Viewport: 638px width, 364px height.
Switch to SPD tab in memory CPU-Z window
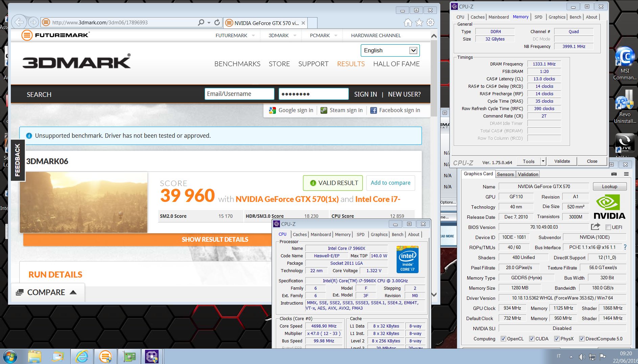pos(538,17)
